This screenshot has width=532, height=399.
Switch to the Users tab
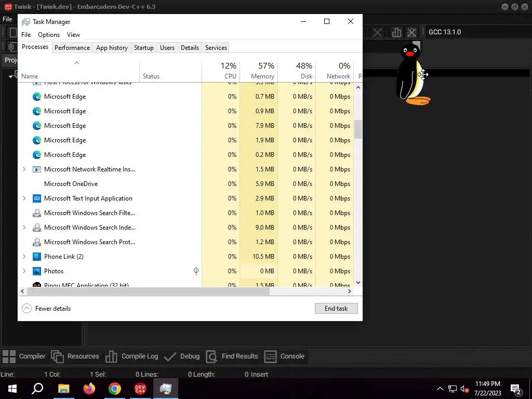[167, 47]
